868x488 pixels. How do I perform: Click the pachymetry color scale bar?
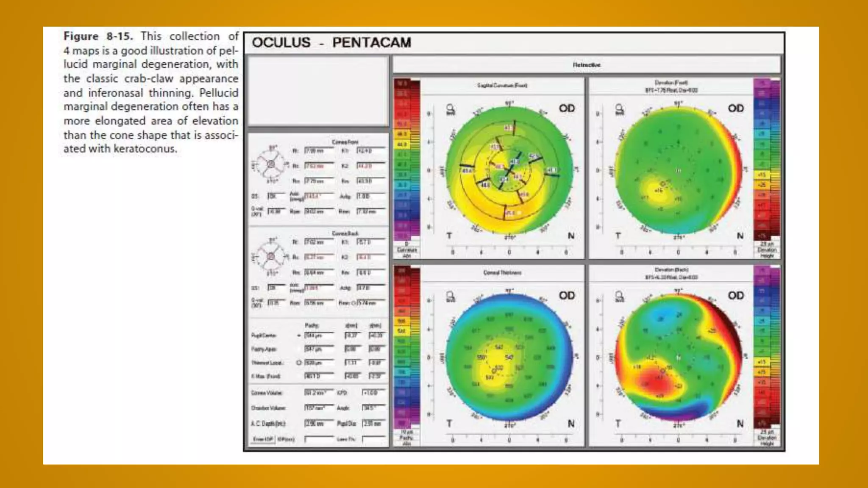point(406,347)
